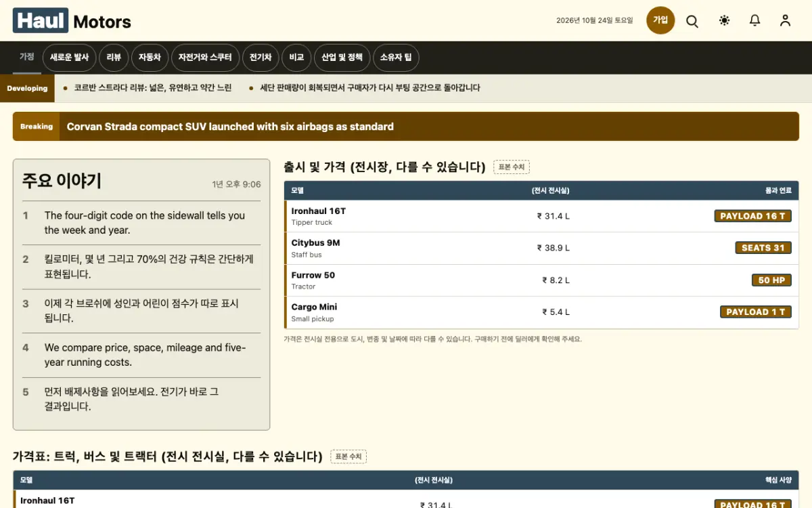This screenshot has height=508, width=812.
Task: Click the PAYLOAD 1 T badge
Action: click(756, 312)
